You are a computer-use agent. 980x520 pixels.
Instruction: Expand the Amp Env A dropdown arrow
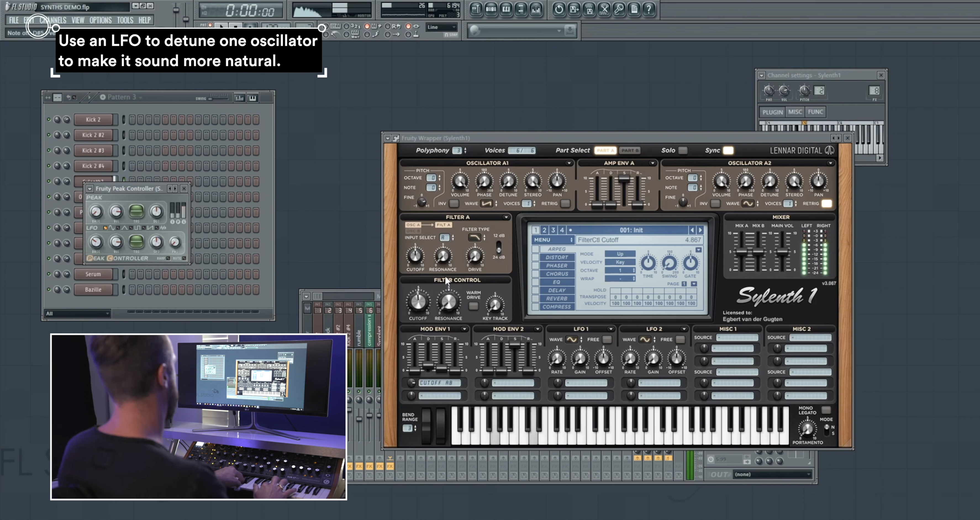click(652, 163)
